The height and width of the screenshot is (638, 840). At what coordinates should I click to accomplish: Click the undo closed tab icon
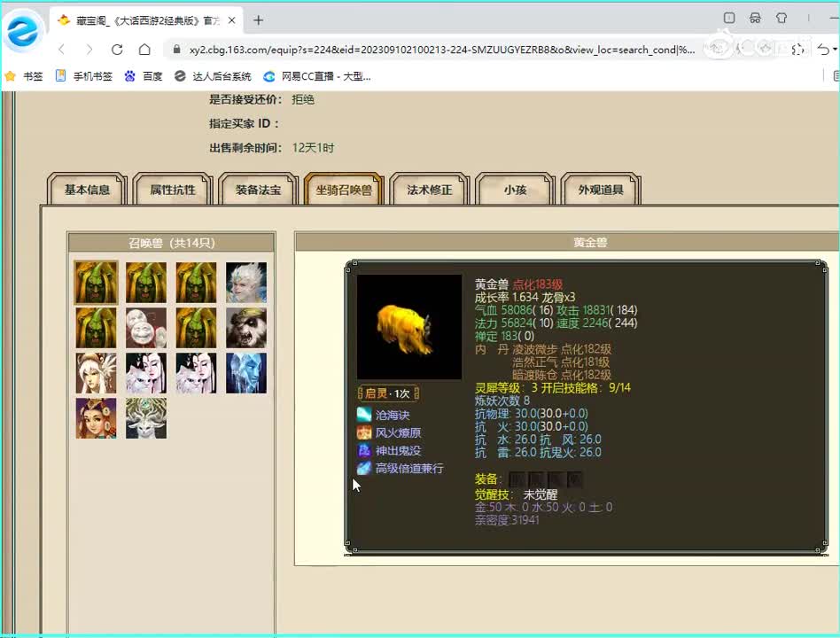click(x=823, y=50)
